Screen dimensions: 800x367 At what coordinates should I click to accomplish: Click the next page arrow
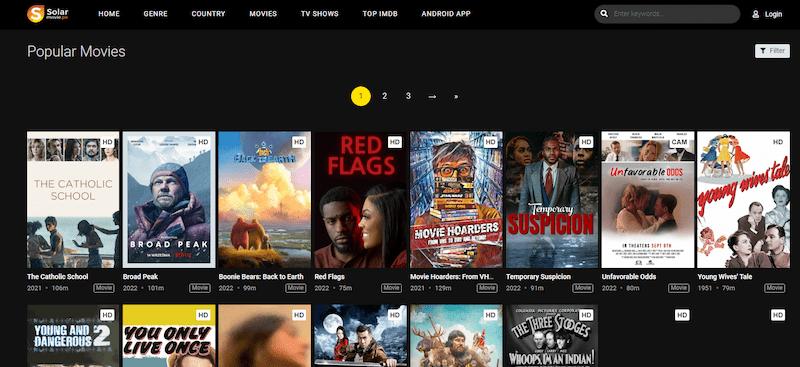coord(432,96)
